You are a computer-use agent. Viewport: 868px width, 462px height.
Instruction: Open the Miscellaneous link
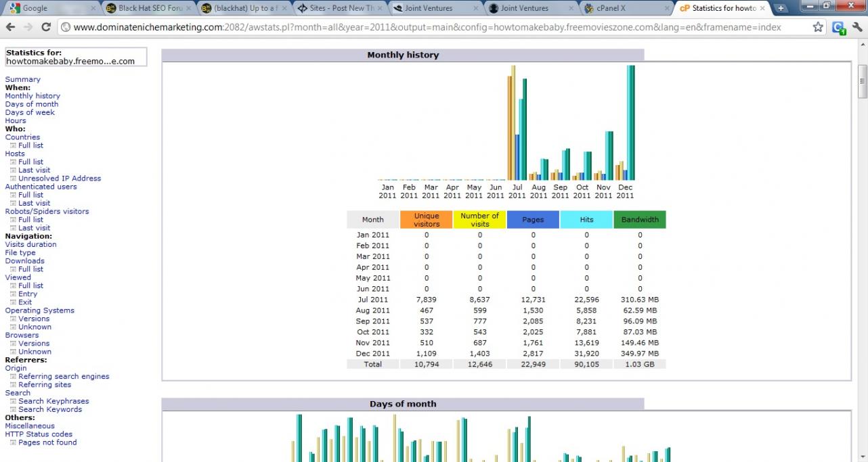coord(30,426)
